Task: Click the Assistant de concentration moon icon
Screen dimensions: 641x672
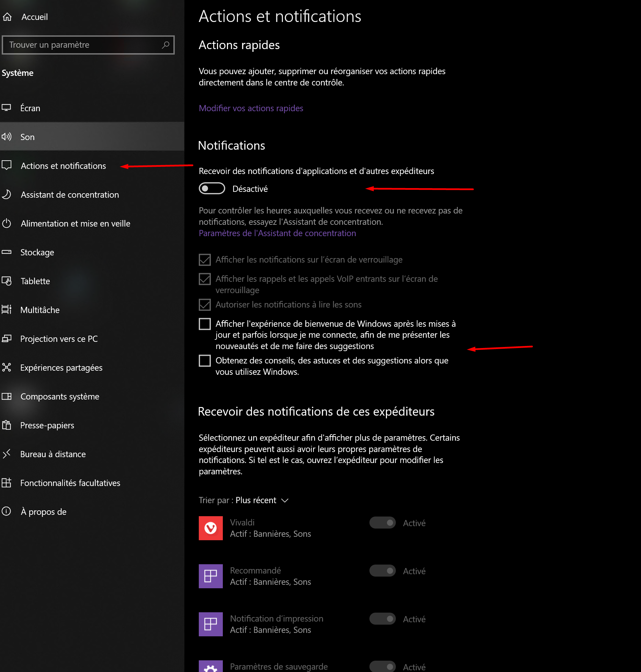Action: click(x=7, y=194)
